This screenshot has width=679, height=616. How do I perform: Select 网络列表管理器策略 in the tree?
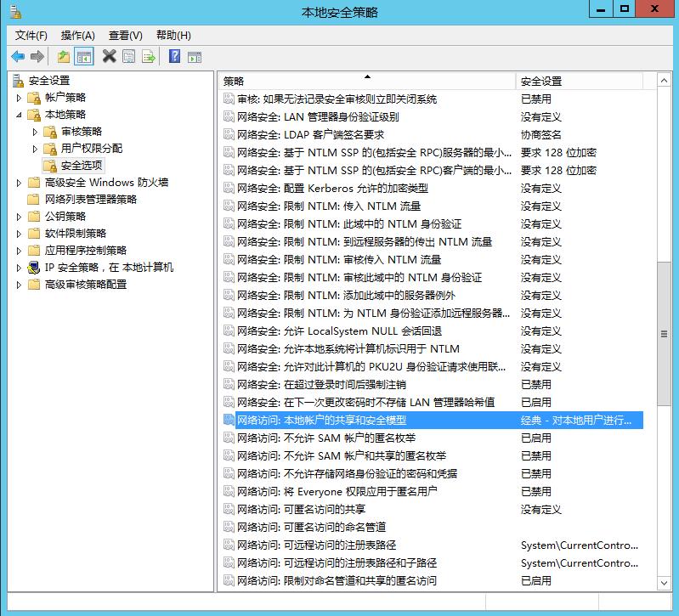tap(91, 199)
